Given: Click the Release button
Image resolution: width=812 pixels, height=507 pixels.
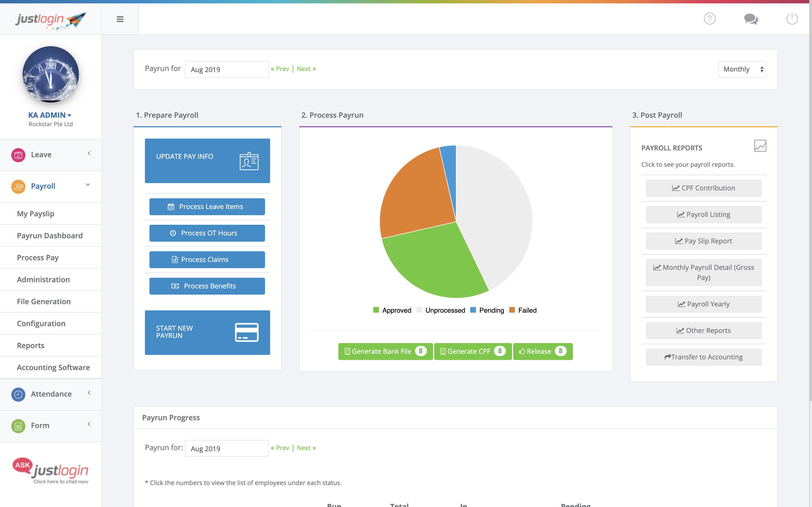Looking at the screenshot, I should point(542,351).
